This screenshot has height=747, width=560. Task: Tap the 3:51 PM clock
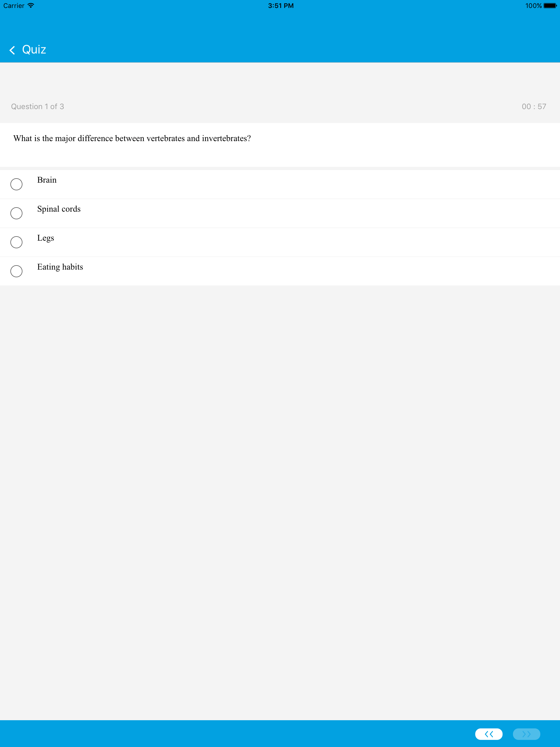coord(281,6)
